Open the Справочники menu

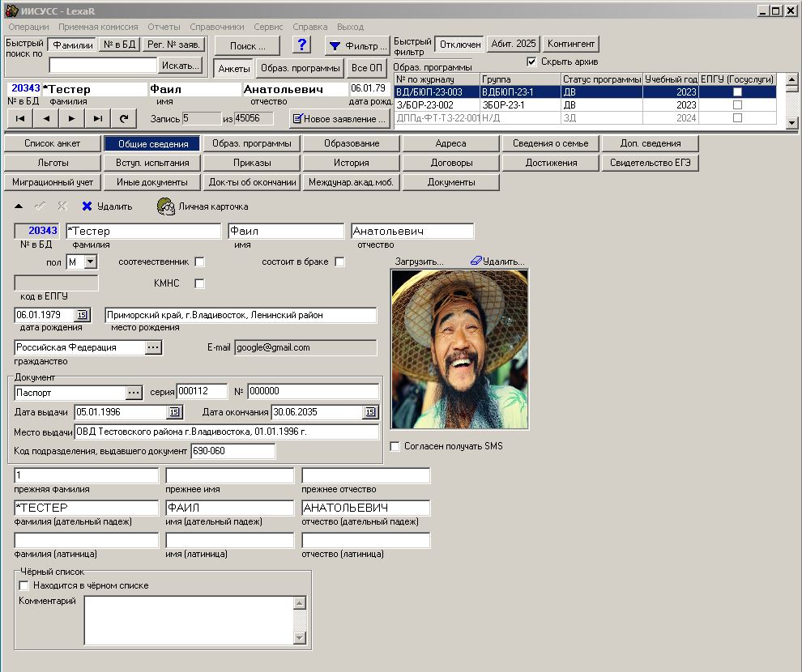click(216, 27)
